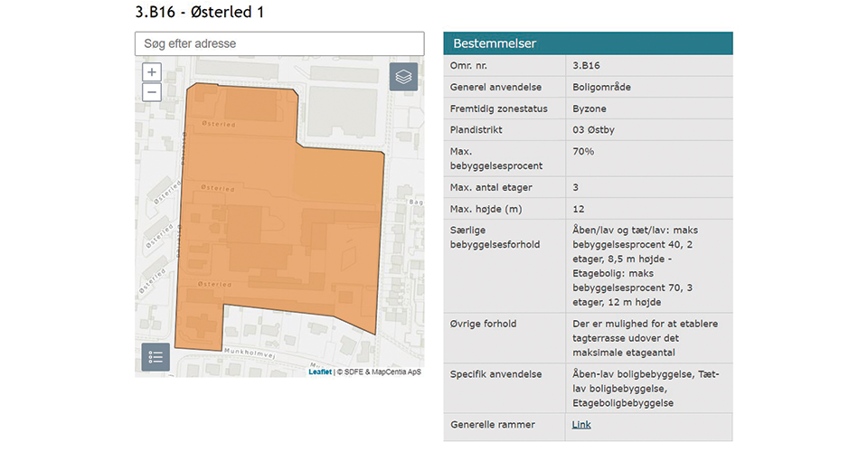Click the 'Boligområde' value
The width and height of the screenshot is (868, 452).
tap(602, 87)
